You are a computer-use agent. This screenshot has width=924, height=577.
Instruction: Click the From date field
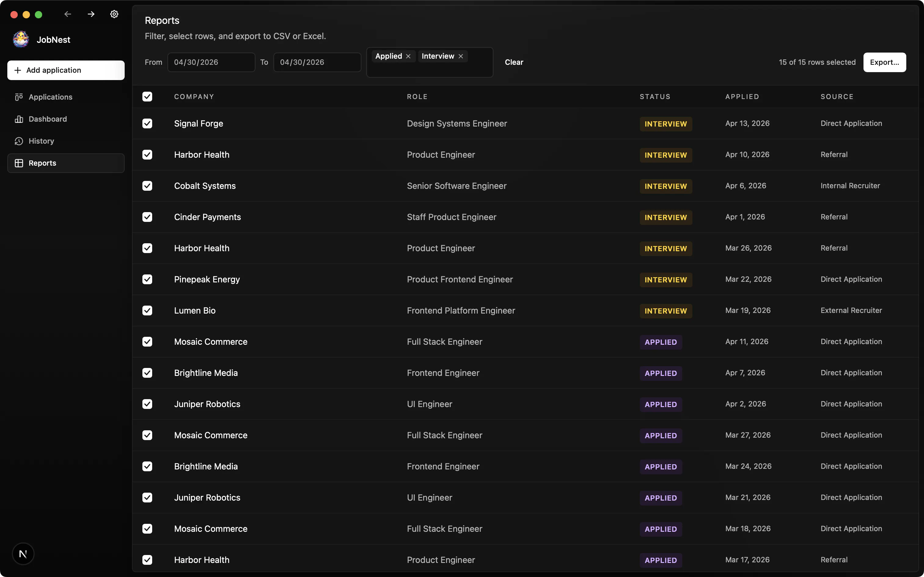click(211, 62)
